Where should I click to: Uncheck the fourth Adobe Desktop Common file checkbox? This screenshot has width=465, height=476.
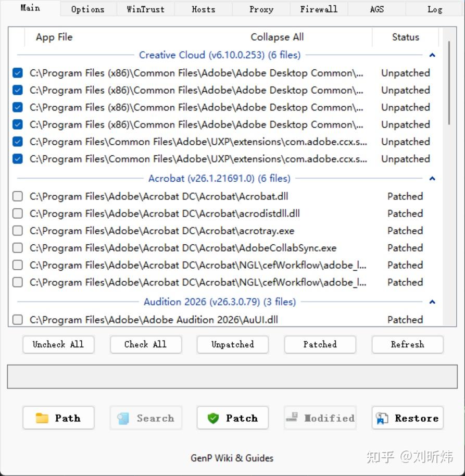[x=18, y=124]
